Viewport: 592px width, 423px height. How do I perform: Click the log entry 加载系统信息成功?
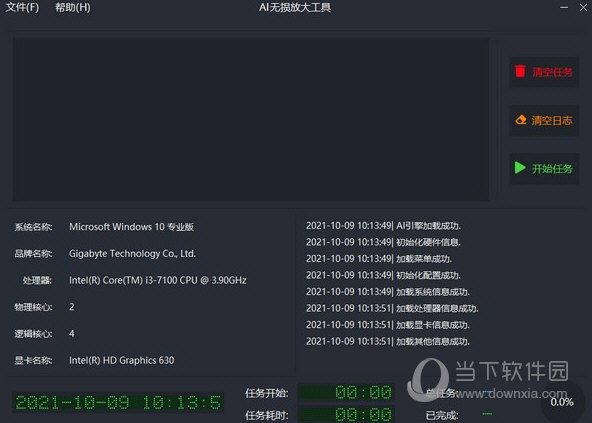click(x=388, y=292)
